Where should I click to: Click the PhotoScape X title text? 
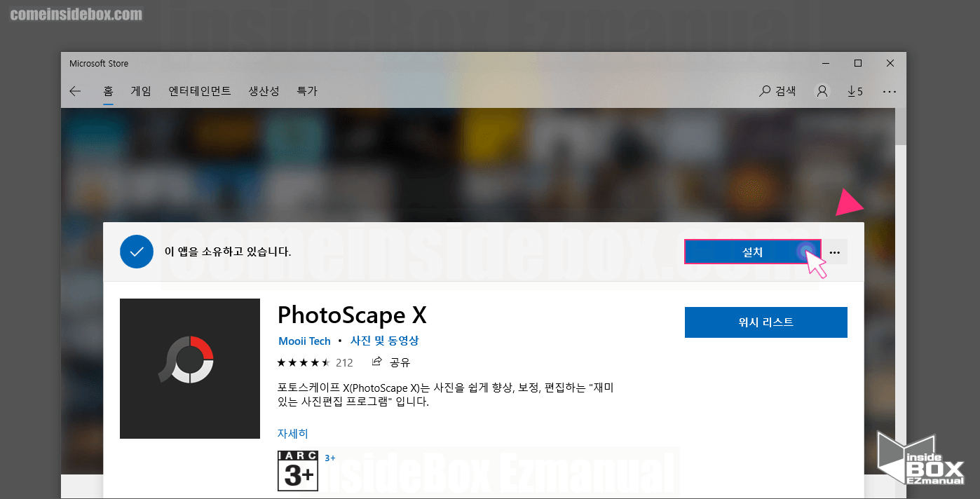point(352,315)
